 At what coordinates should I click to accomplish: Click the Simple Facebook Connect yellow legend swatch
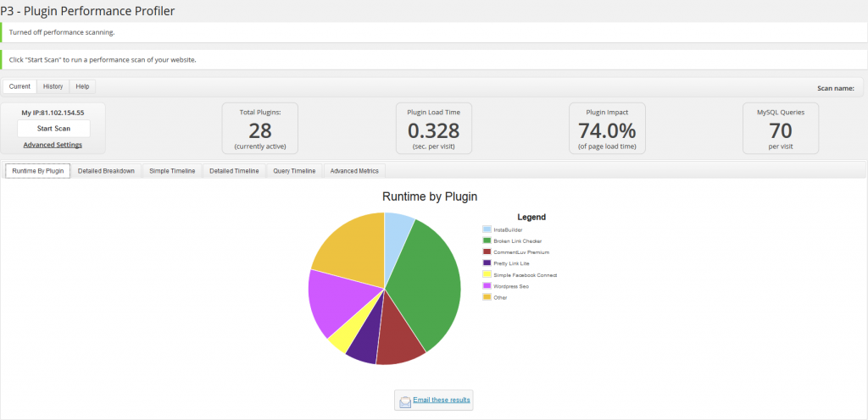coord(487,274)
